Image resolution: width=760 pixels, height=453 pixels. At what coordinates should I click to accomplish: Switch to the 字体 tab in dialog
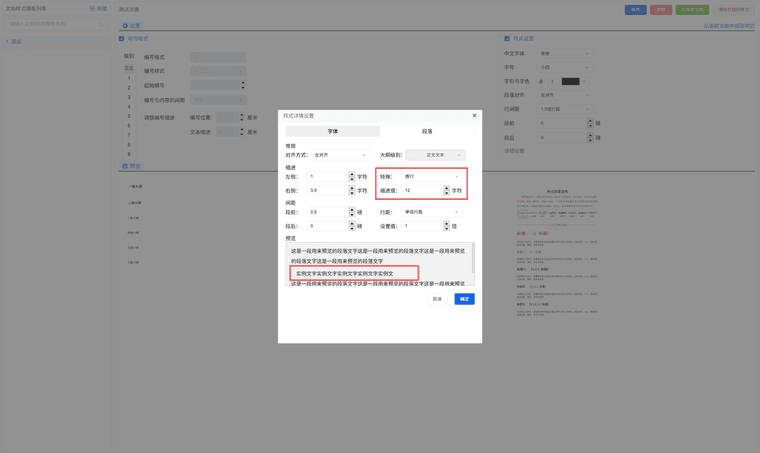point(332,131)
